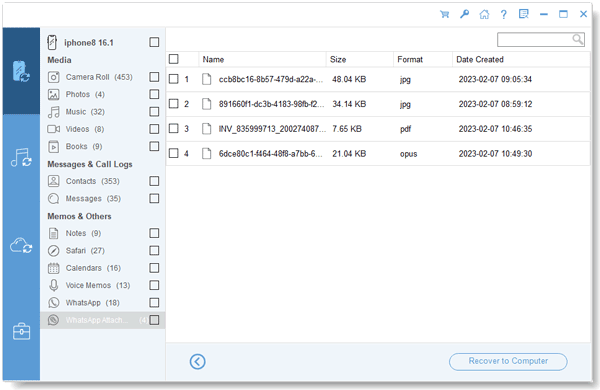This screenshot has height=390, width=600.
Task: Check the Books checkbox
Action: click(x=154, y=146)
